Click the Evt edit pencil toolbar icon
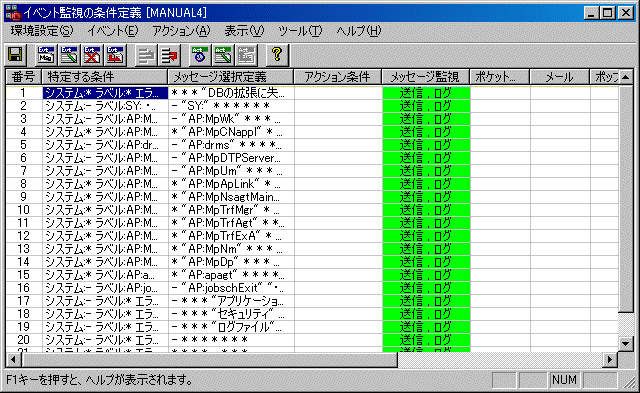Image resolution: width=640 pixels, height=393 pixels. click(69, 55)
